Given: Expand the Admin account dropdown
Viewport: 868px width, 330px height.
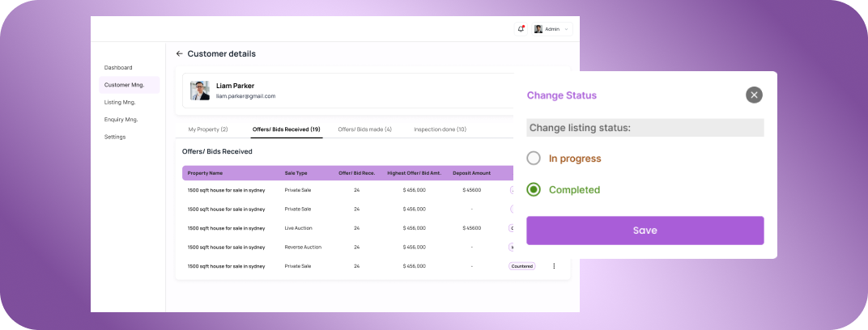Looking at the screenshot, I should pyautogui.click(x=566, y=29).
